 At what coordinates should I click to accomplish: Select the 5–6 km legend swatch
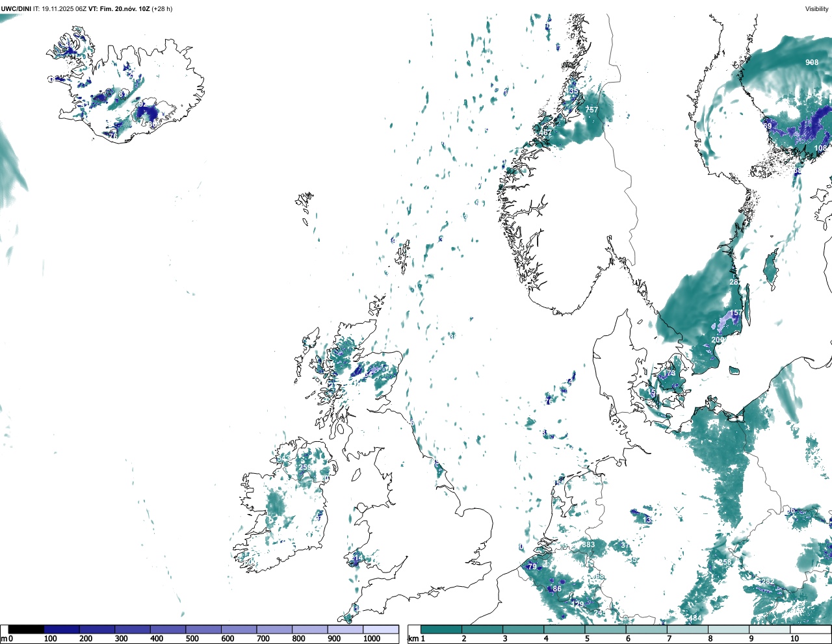[606, 629]
